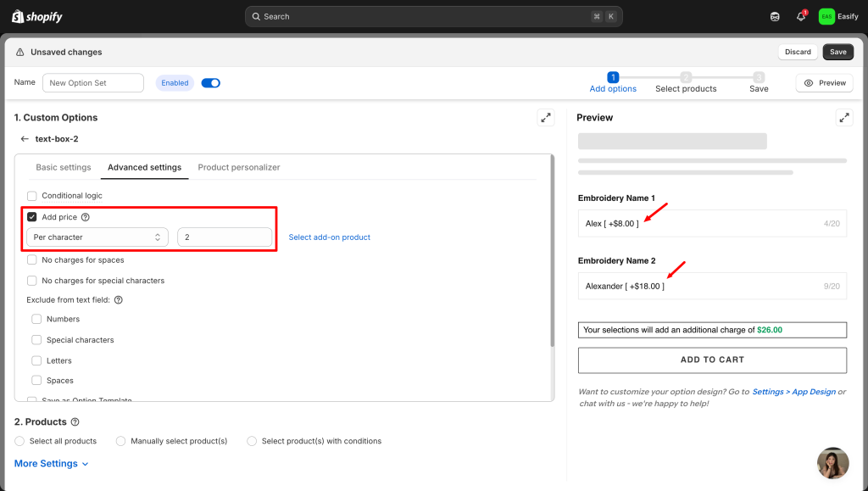Toggle the Enabled switch off

(210, 83)
